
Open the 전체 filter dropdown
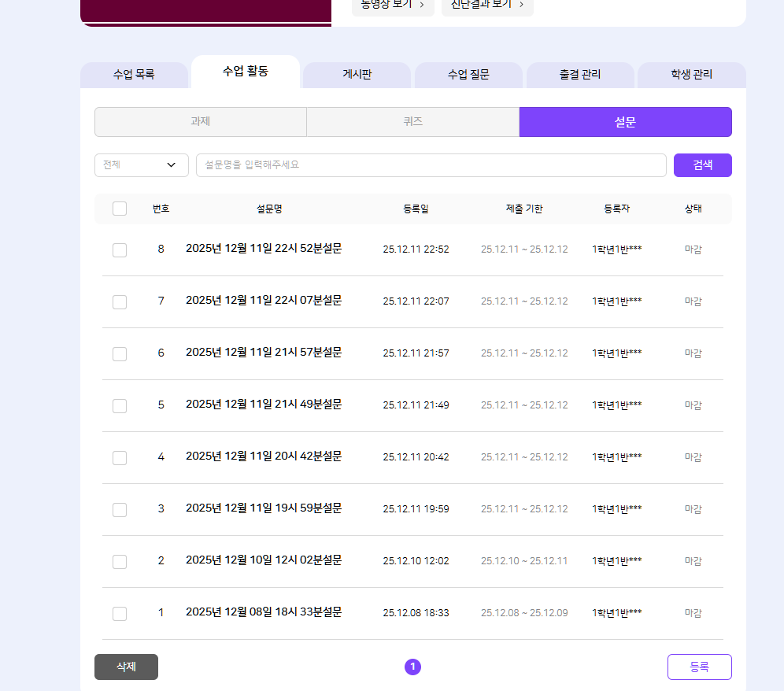pos(141,165)
